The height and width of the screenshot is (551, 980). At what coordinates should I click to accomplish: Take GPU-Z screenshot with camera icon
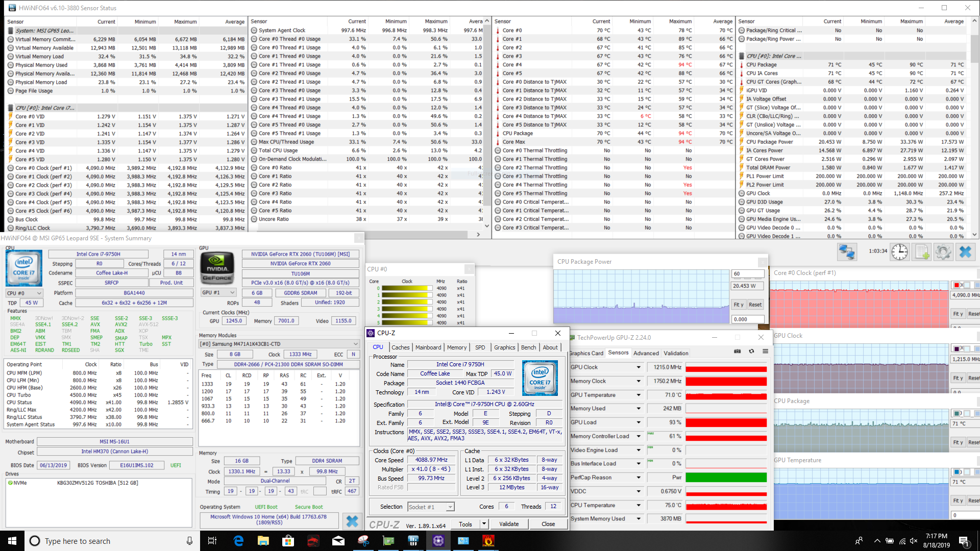click(737, 351)
